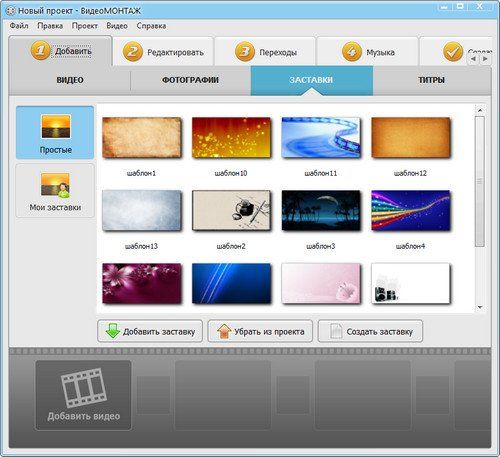Screen dimensions: 500x457
Task: Select the шаблон4 rainbow waves thumbnail
Action: pyautogui.click(x=410, y=210)
